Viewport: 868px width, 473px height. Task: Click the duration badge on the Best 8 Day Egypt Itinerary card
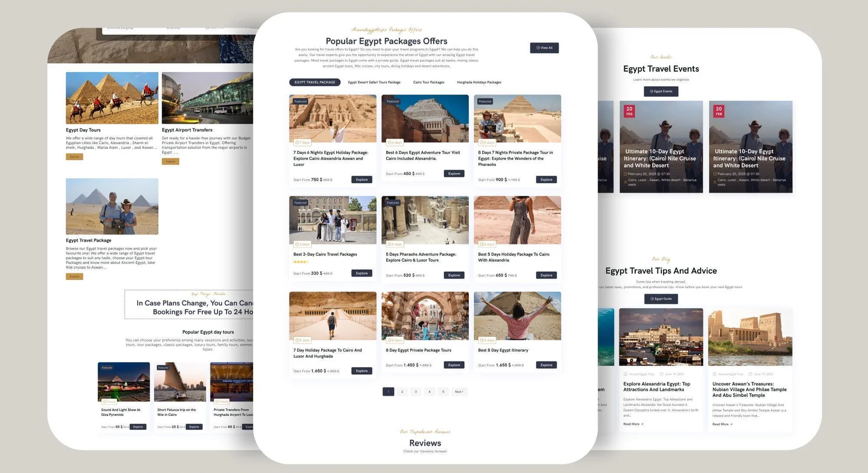point(487,340)
